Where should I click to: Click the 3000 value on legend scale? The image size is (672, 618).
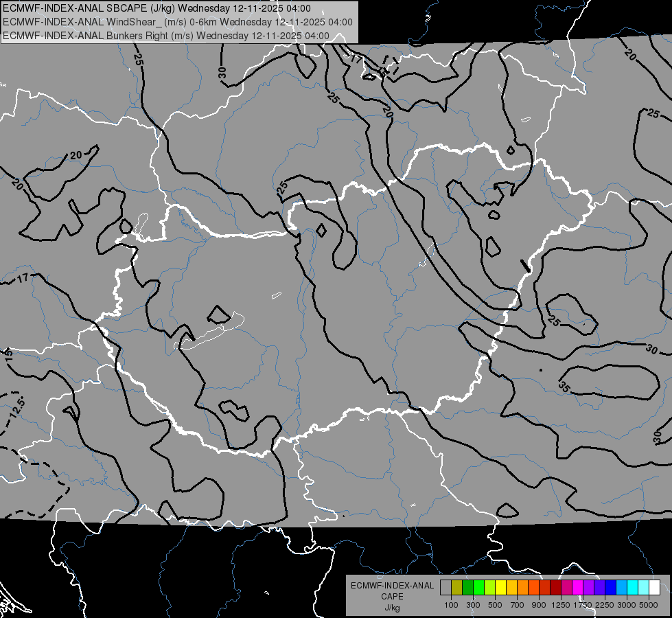click(x=627, y=605)
